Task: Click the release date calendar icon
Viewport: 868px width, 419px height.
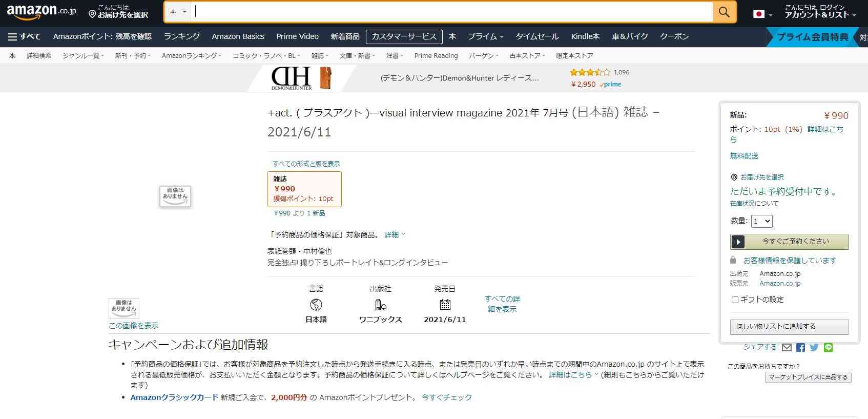Action: [x=445, y=305]
